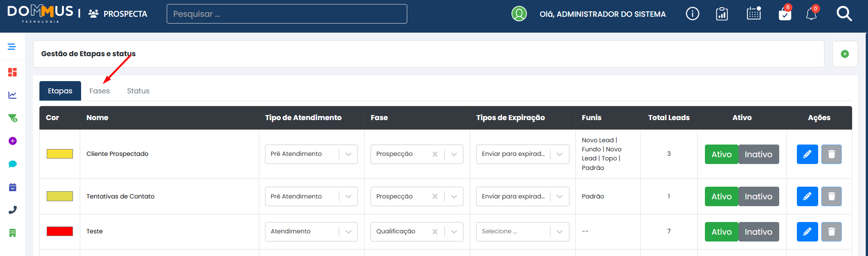Open the green funnel icon in sidebar

13,118
